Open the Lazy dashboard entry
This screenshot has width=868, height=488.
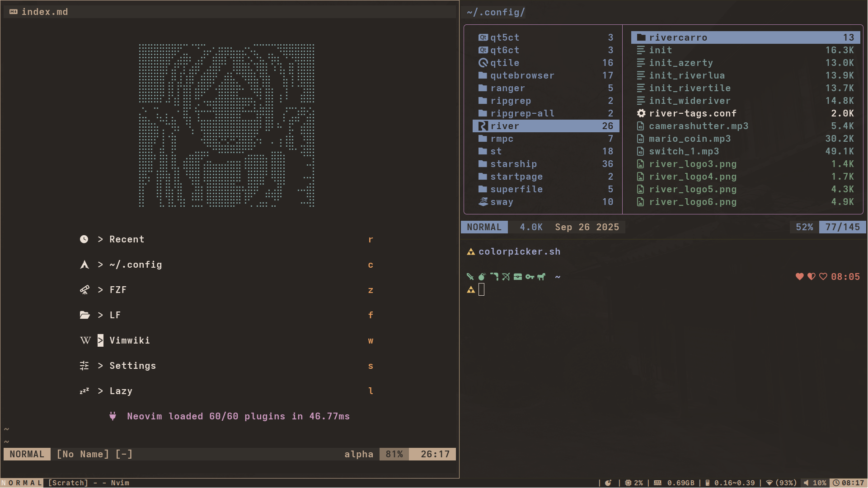tap(226, 391)
